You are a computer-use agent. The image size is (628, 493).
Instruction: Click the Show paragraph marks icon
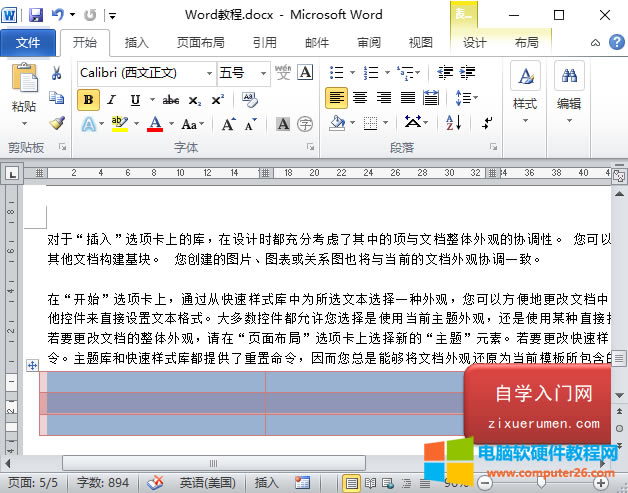[487, 123]
